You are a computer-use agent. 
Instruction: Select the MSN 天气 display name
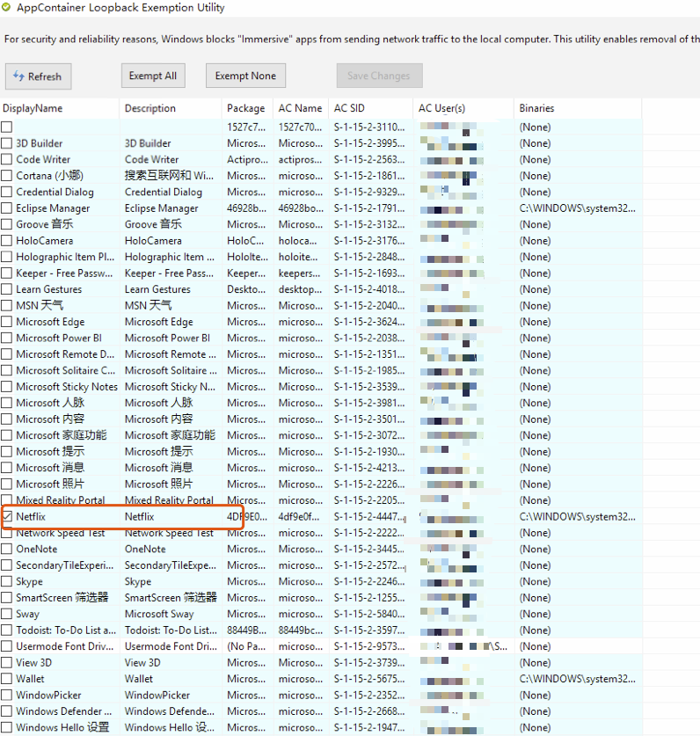[40, 306]
